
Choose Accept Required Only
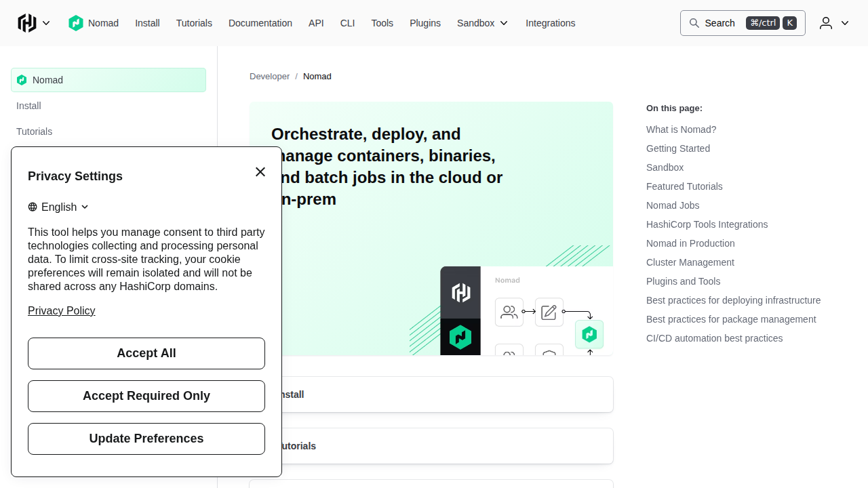[x=146, y=396]
